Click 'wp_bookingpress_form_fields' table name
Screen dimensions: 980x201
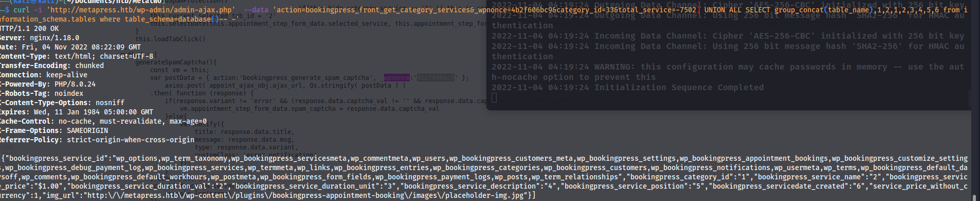(316, 177)
